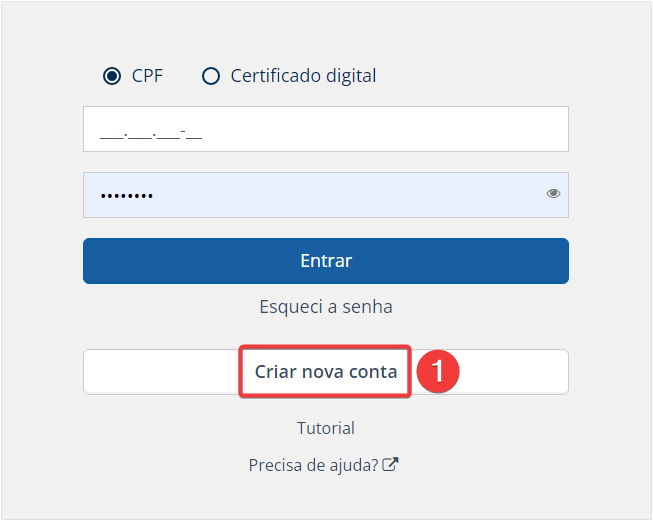
Task: Click the external-link icon beside Precisa de ajuda
Action: pyautogui.click(x=390, y=464)
